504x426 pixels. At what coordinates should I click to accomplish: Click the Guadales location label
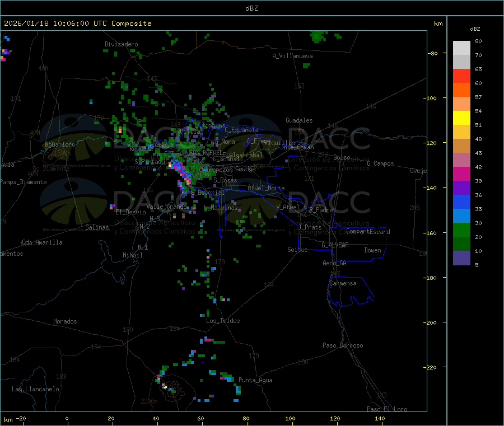299,120
